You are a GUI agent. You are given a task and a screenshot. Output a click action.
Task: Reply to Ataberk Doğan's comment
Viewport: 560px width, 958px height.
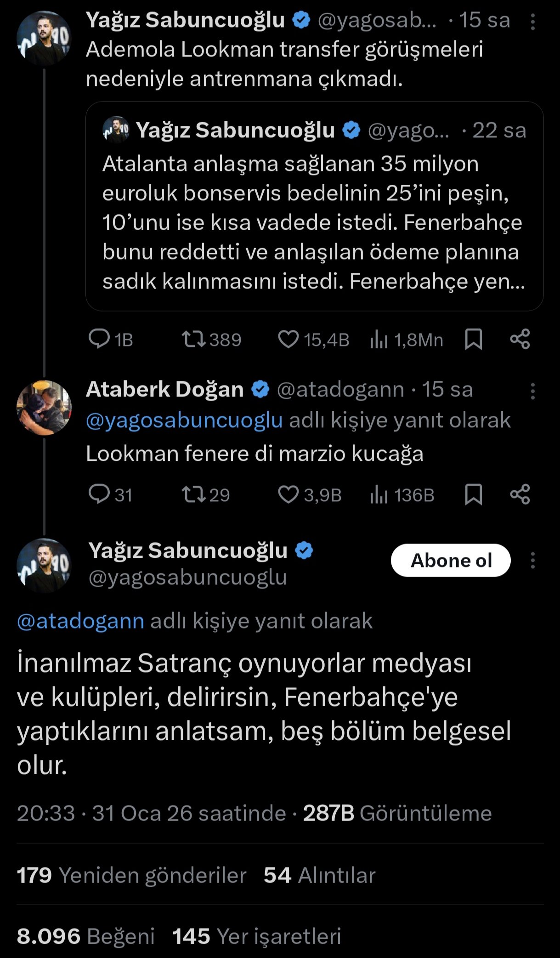click(99, 494)
